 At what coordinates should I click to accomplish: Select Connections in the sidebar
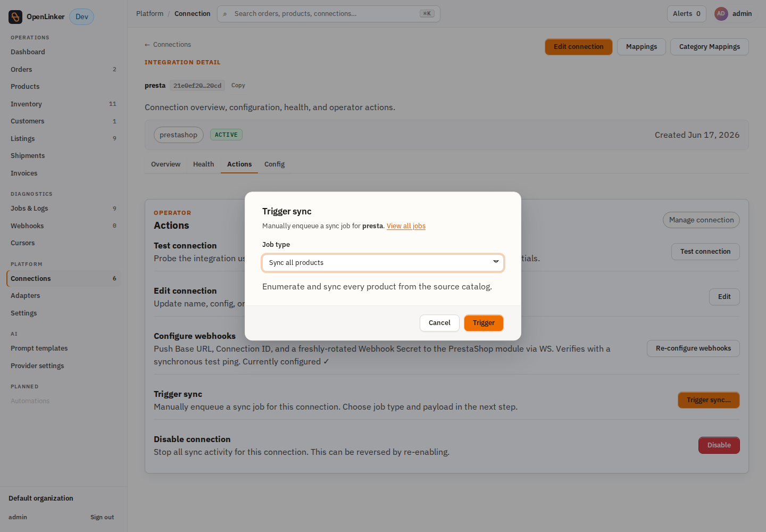click(x=64, y=279)
